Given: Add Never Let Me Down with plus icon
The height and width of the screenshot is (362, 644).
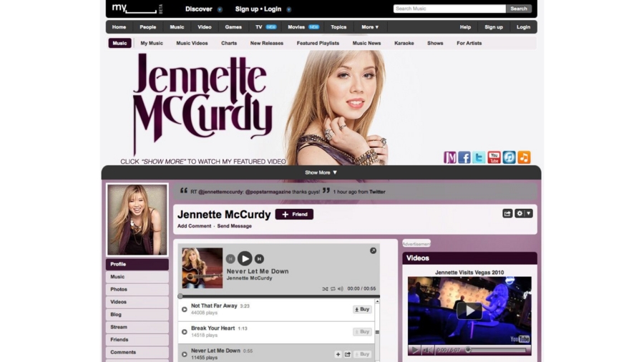Looking at the screenshot, I should [x=338, y=354].
